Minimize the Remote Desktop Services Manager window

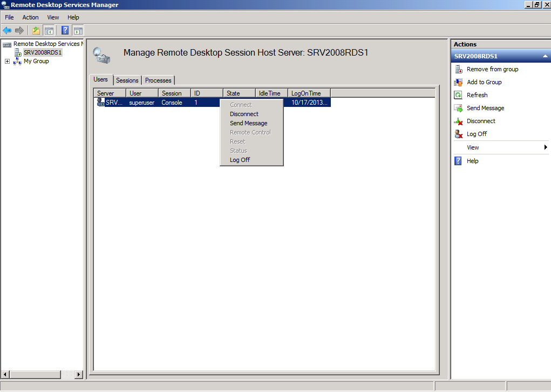point(528,5)
